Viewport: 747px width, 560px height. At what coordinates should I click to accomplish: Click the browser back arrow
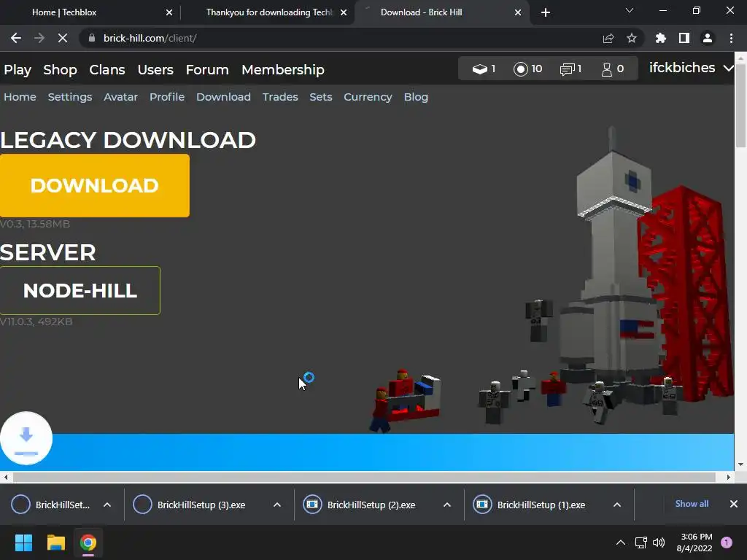pos(16,38)
